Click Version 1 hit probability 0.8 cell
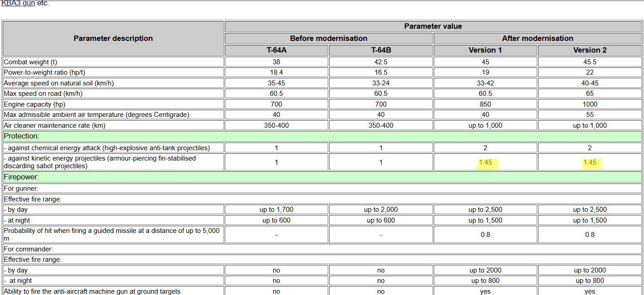This screenshot has width=644, height=295. 485,235
